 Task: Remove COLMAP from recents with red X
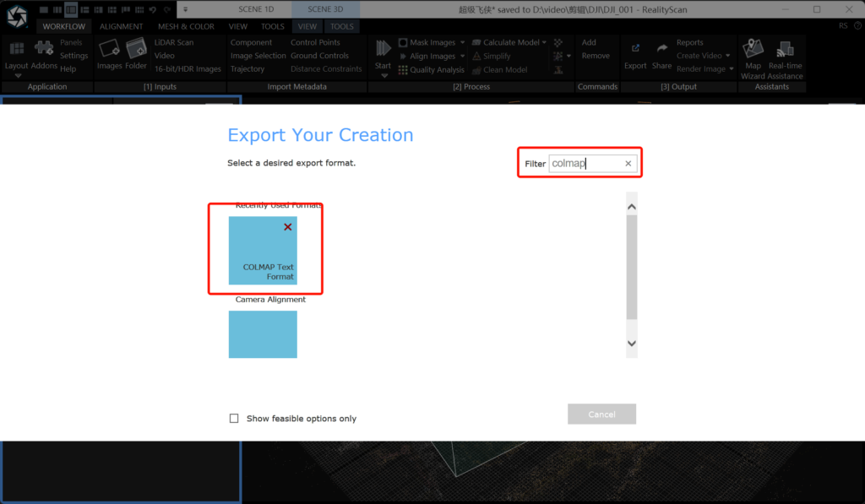288,227
